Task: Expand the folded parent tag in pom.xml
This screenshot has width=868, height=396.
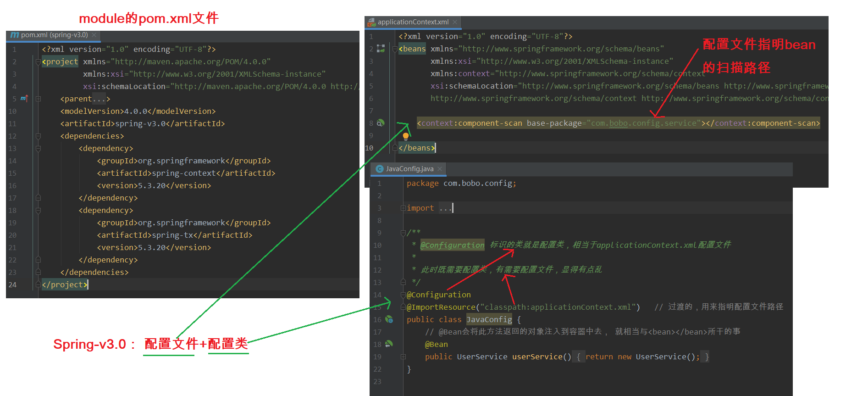Action: point(39,99)
